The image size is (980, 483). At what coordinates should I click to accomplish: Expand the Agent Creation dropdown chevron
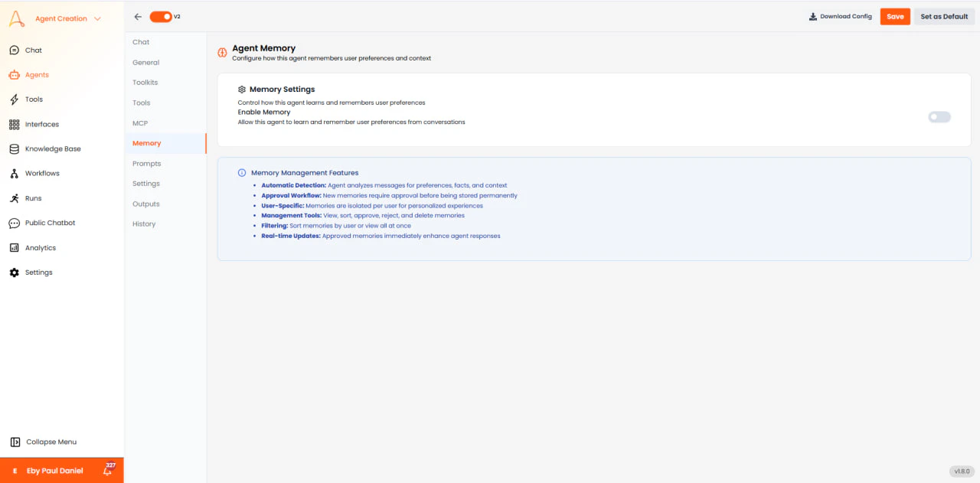pyautogui.click(x=97, y=19)
